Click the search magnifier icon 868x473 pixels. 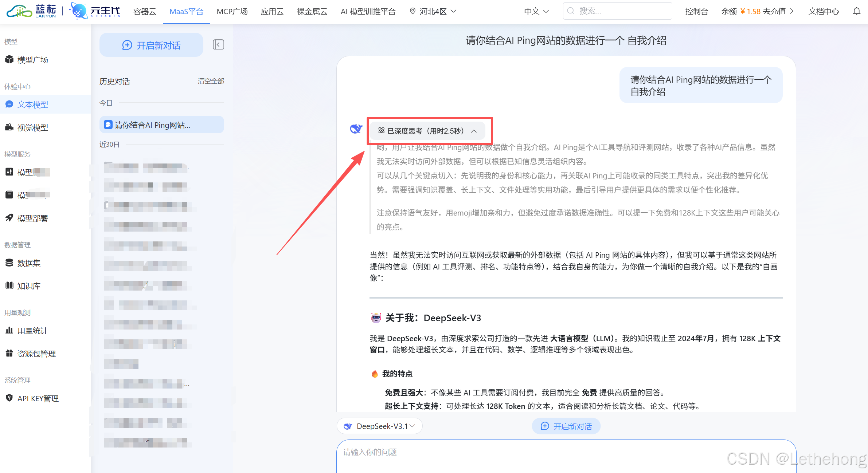(x=571, y=11)
